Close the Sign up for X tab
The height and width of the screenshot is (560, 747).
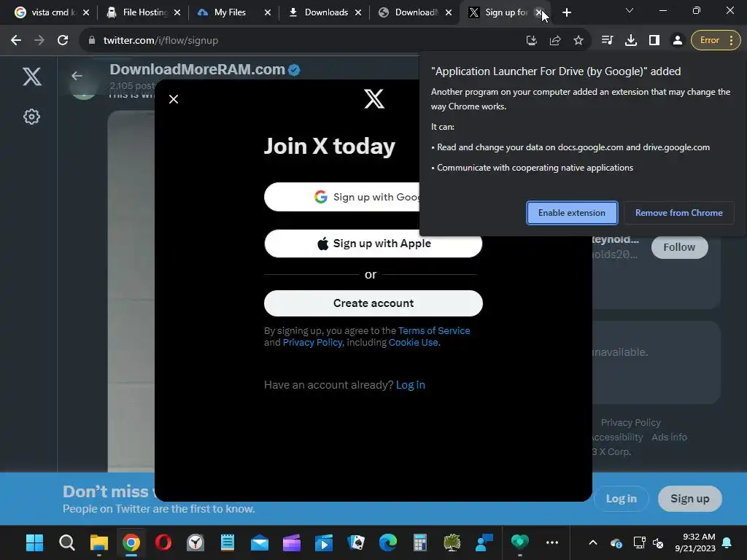point(539,12)
